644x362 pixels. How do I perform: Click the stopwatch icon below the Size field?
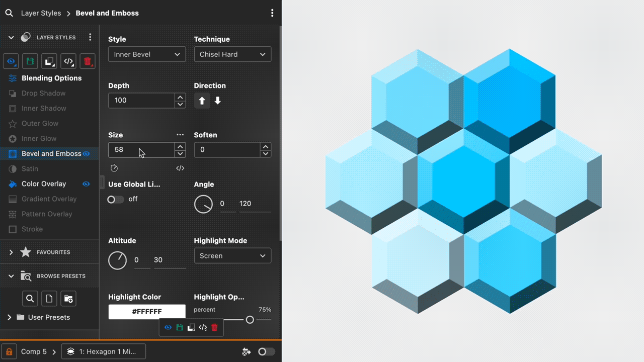point(114,168)
